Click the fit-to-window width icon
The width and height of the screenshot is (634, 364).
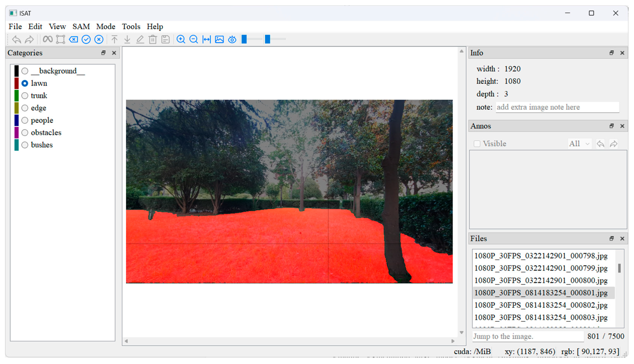point(207,39)
